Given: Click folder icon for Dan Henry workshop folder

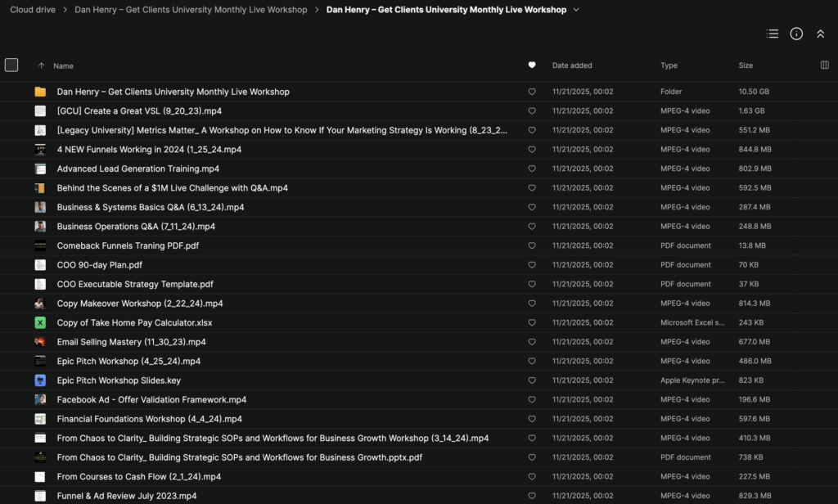Looking at the screenshot, I should point(40,92).
